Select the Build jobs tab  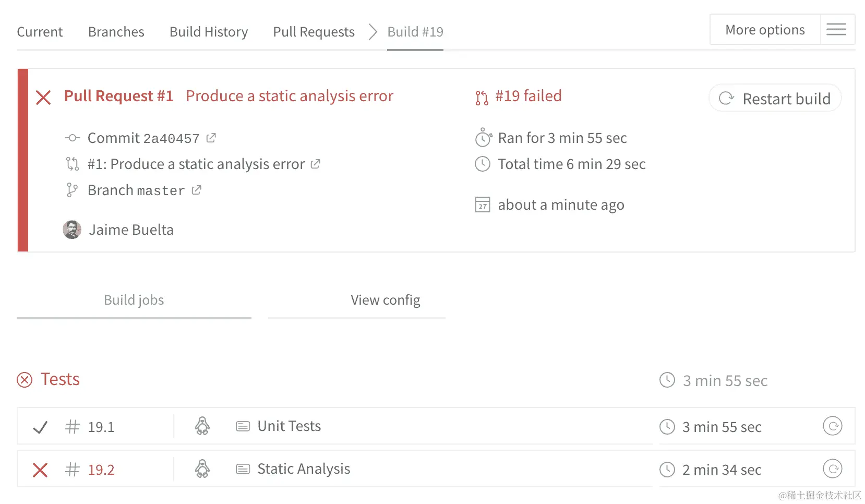[134, 300]
